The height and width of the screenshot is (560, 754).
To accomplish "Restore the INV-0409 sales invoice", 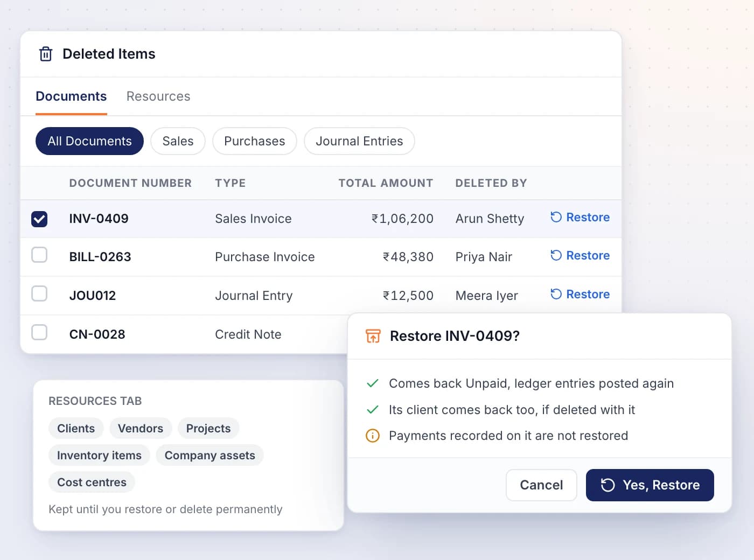I will (x=580, y=217).
